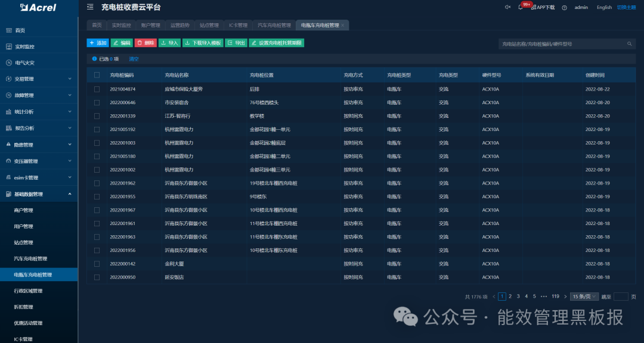Click the 统计分析 chart icon in sidebar
Viewport: 644px width, 343px height.
(8, 111)
